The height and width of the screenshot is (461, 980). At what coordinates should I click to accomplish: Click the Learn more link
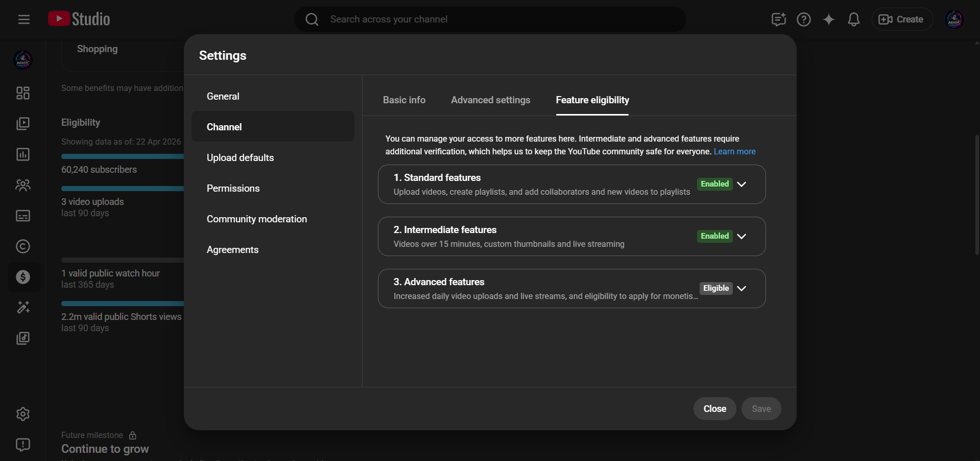734,152
